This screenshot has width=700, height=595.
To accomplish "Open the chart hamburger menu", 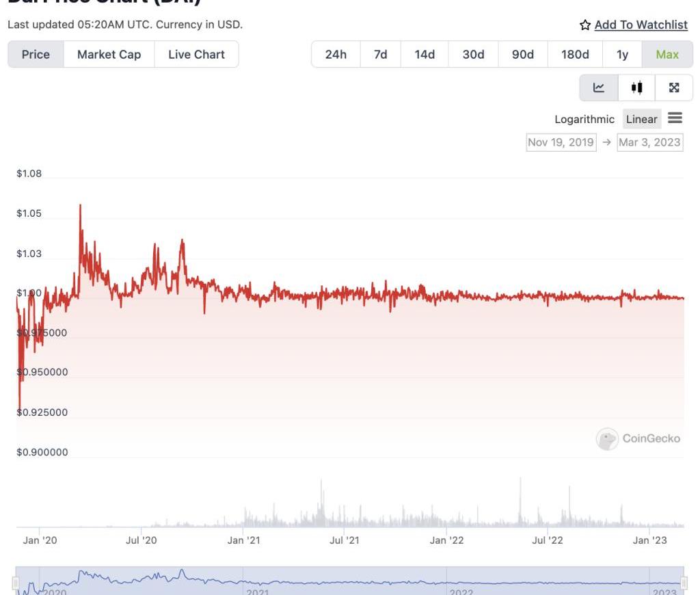I will 675,118.
